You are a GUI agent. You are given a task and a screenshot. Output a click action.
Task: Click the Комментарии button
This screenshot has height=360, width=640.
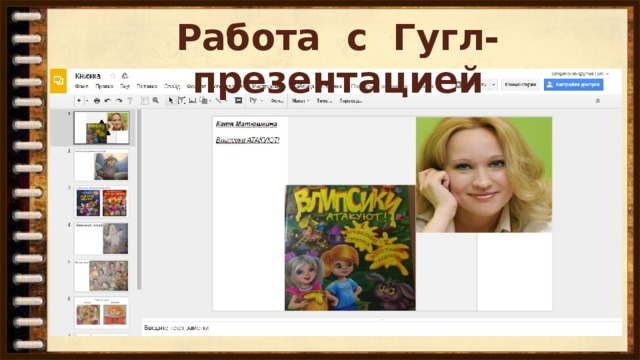tap(520, 84)
